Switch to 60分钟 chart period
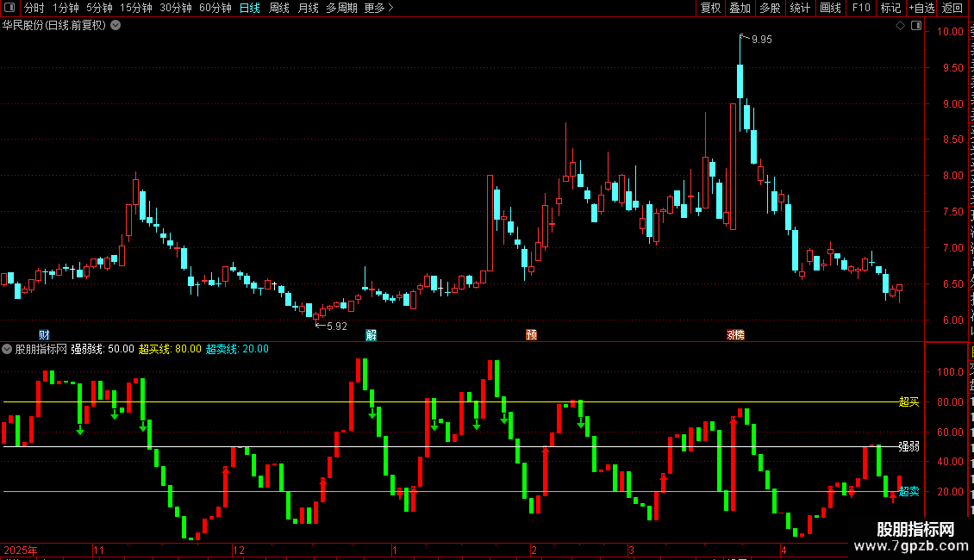This screenshot has height=560, width=974. tap(215, 8)
